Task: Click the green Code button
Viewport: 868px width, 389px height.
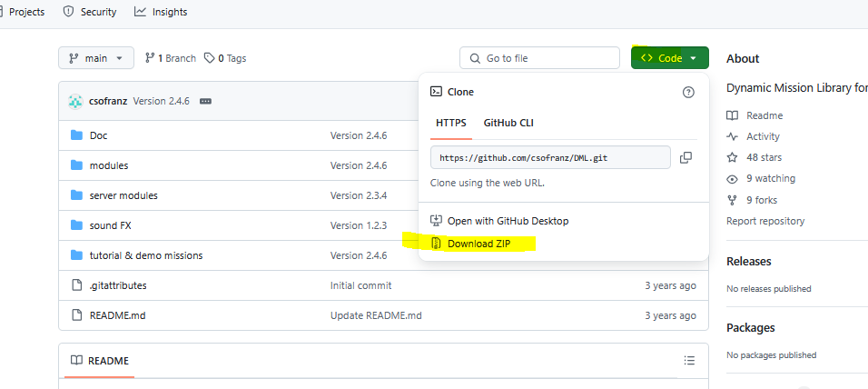Action: tap(670, 57)
